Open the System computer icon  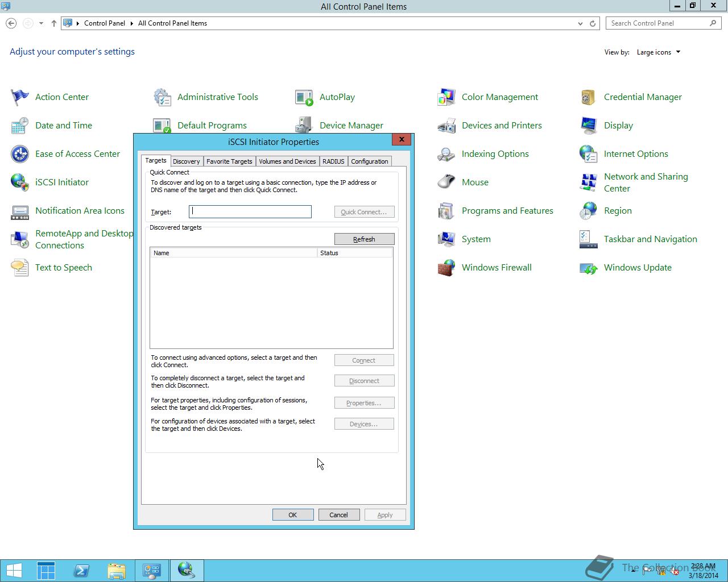click(446, 239)
